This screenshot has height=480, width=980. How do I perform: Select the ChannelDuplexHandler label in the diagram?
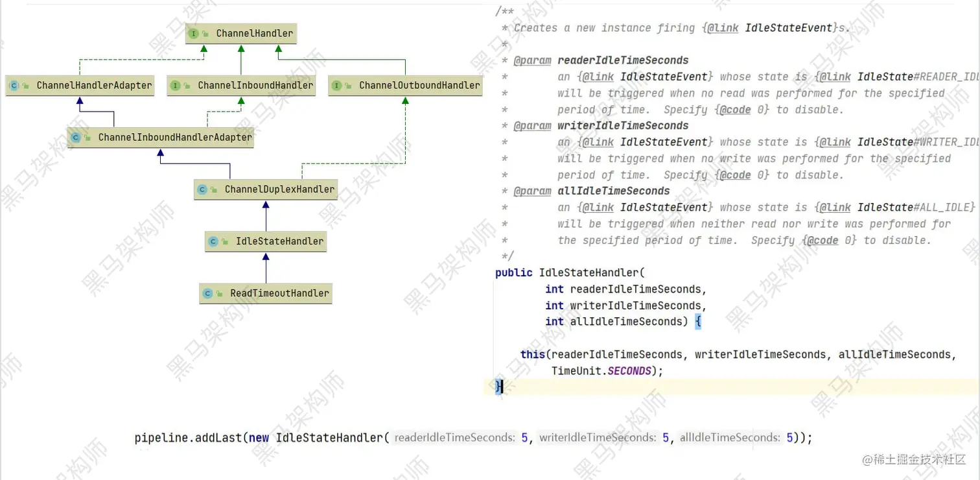[x=279, y=189]
